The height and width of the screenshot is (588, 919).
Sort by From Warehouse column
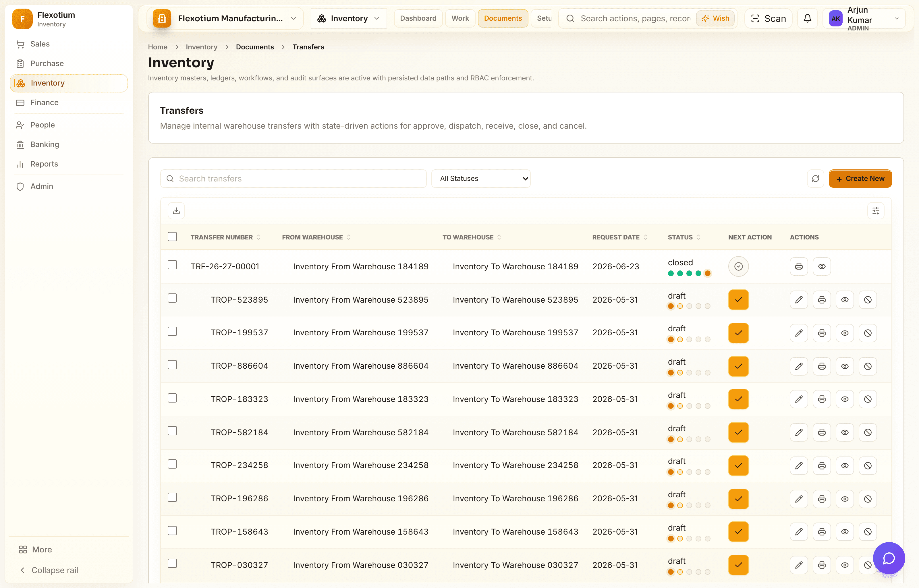[x=316, y=237]
